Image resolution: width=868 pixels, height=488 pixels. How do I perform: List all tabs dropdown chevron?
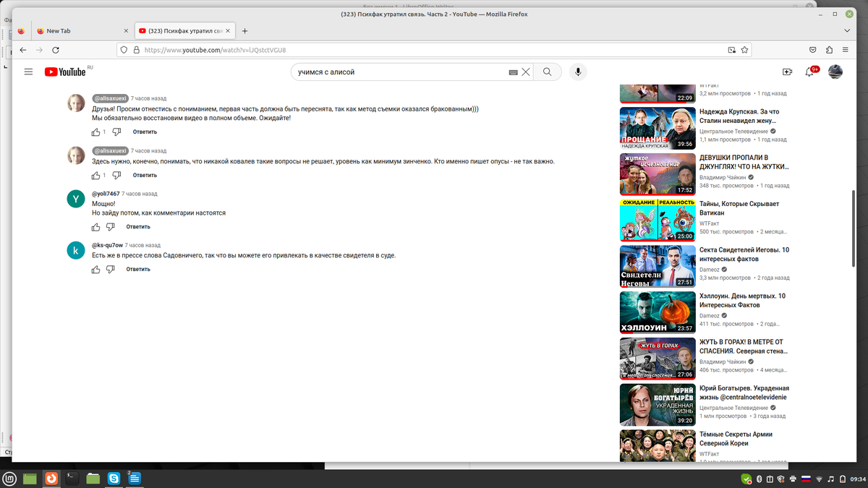click(x=847, y=31)
